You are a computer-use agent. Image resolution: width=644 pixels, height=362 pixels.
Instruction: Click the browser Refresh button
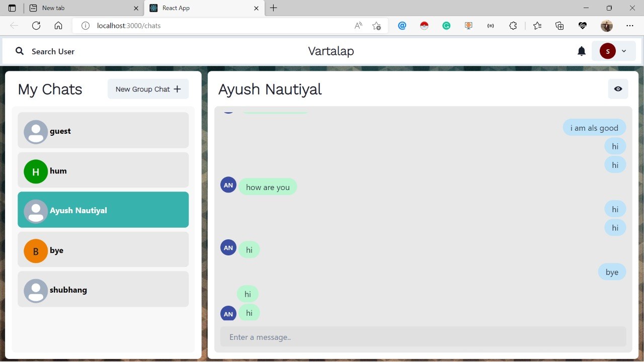pyautogui.click(x=36, y=26)
